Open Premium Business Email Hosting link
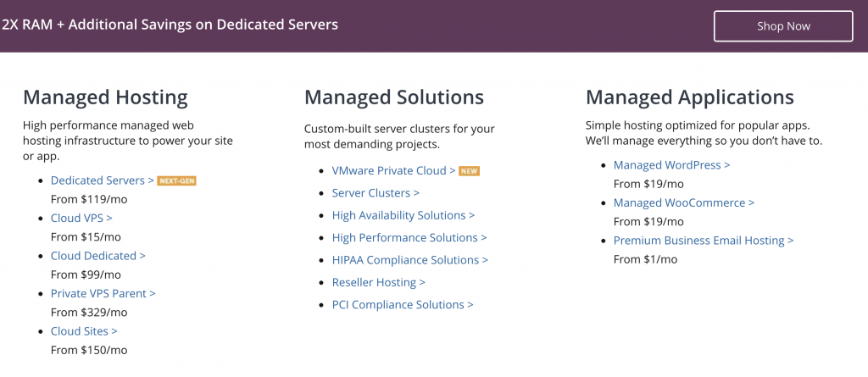Screen dimensions: 868x377 click(704, 241)
